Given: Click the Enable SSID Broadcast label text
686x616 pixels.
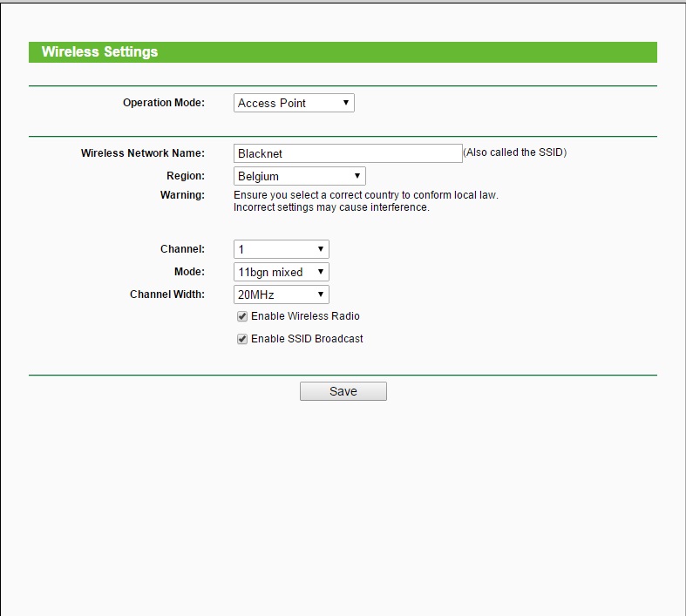Looking at the screenshot, I should click(307, 339).
